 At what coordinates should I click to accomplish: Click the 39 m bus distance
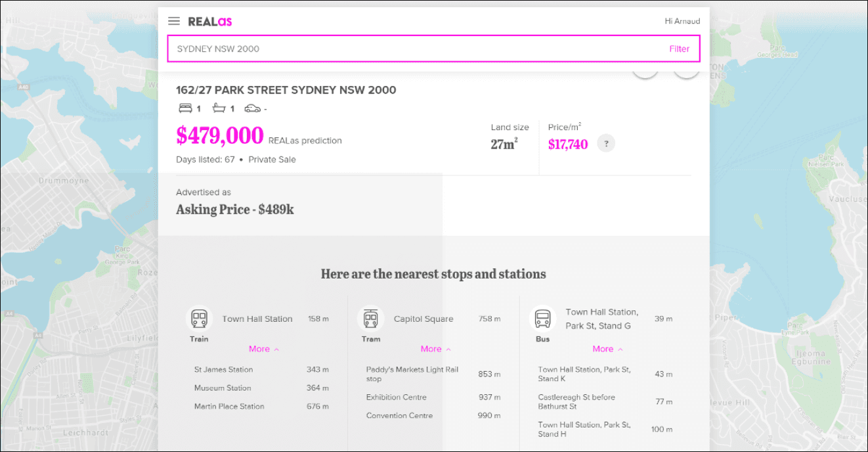[664, 319]
